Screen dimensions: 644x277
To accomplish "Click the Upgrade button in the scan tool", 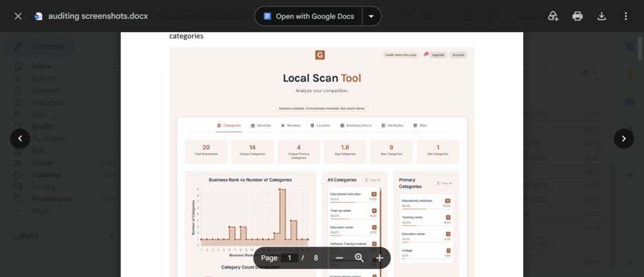I will pyautogui.click(x=438, y=55).
